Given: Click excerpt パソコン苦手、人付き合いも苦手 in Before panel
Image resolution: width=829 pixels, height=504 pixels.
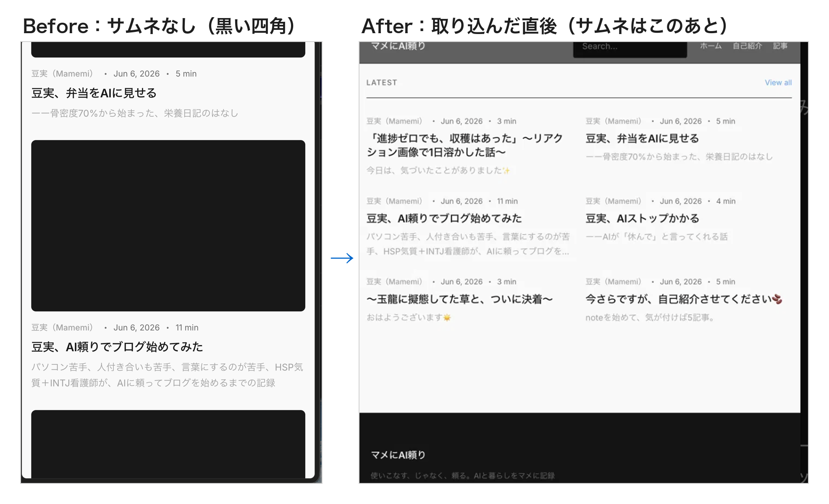Looking at the screenshot, I should coord(167,375).
